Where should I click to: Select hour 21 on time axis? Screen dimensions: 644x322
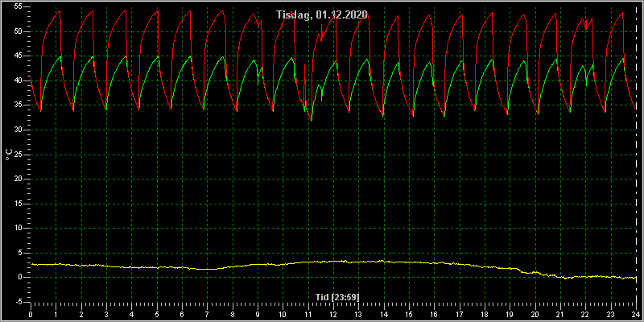click(x=560, y=315)
